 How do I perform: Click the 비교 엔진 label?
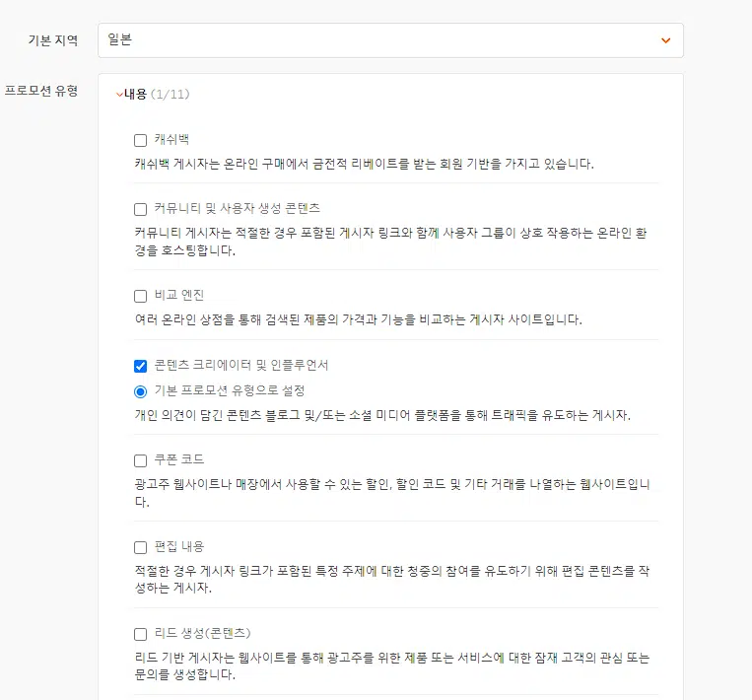179,295
